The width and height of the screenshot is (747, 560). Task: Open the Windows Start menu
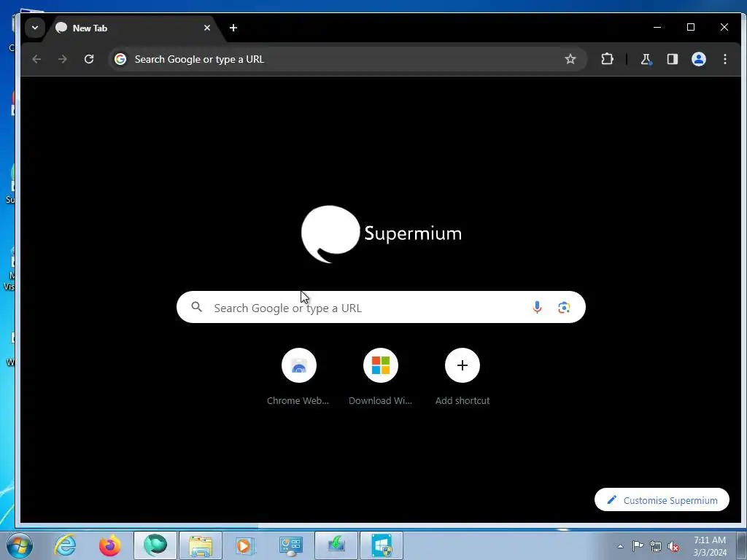pyautogui.click(x=20, y=545)
